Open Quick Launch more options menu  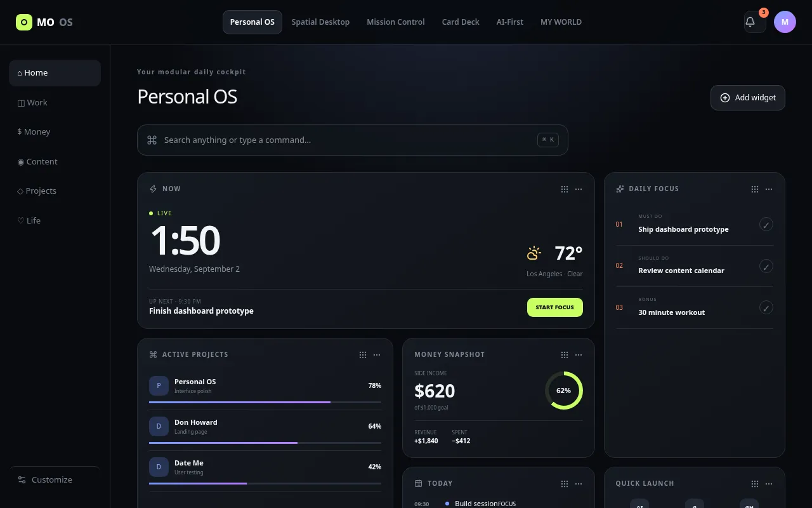coord(769,484)
